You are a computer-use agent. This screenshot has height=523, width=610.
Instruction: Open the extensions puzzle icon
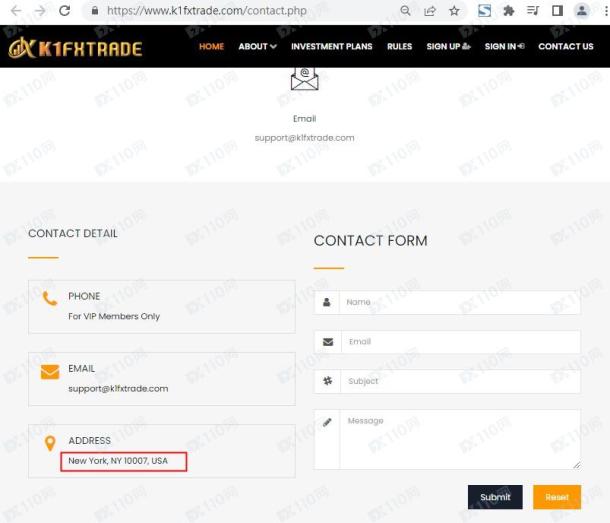508,11
